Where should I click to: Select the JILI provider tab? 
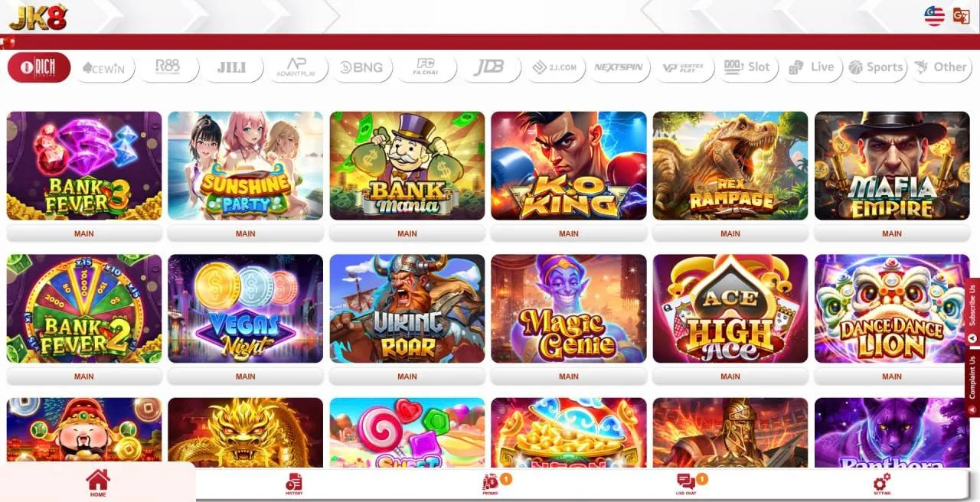pyautogui.click(x=231, y=67)
